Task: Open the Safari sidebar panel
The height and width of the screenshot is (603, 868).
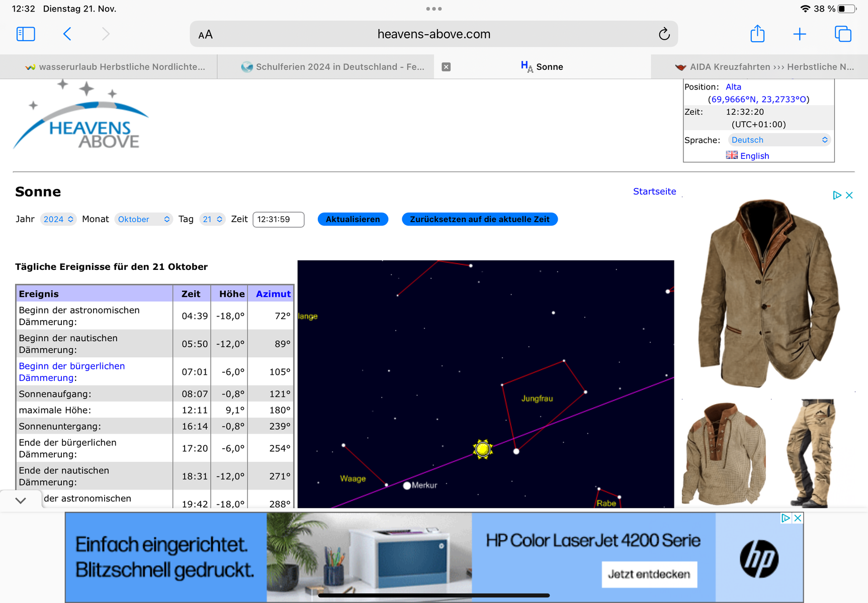Action: click(26, 34)
